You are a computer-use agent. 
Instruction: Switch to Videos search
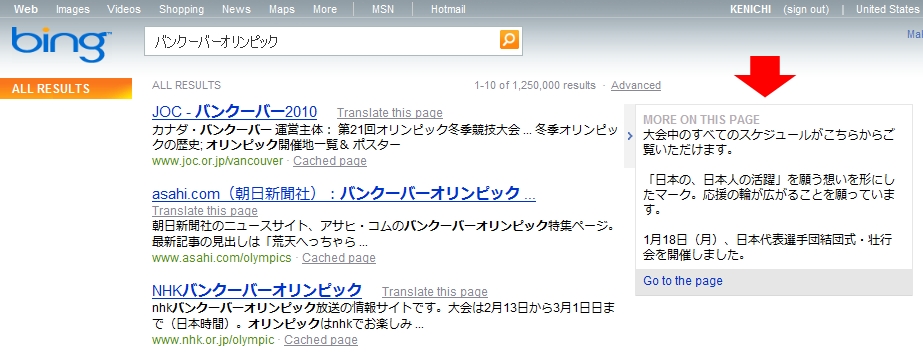click(124, 9)
